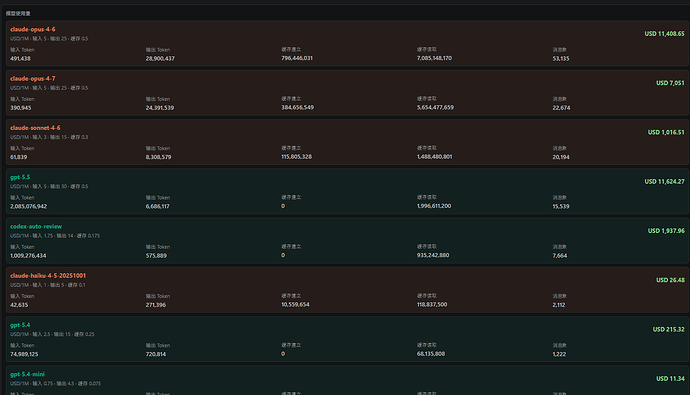Click the USD 1,016.51 cost
Viewport: 690px width, 395px height.
pyautogui.click(x=666, y=132)
